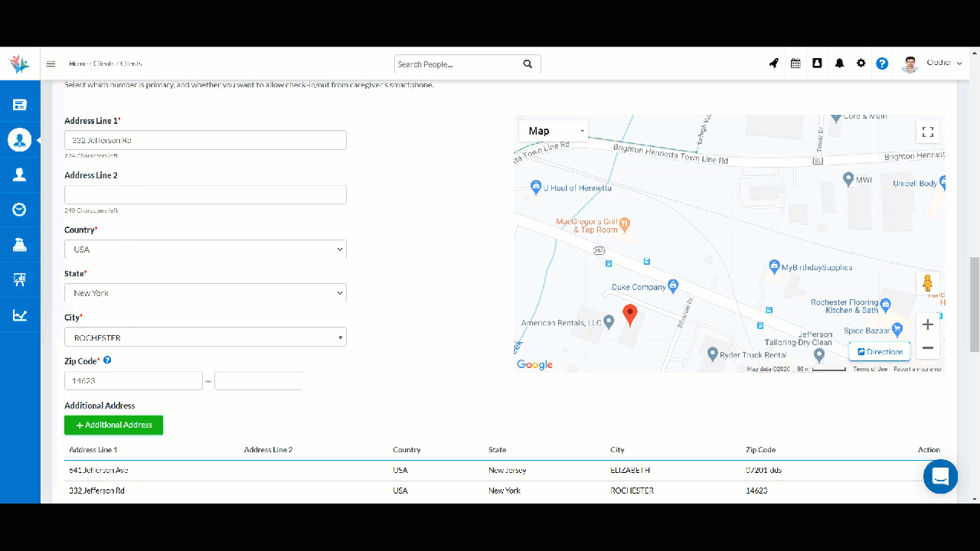Open settings with the gear icon
Viewport: 980px width, 551px height.
coord(861,64)
